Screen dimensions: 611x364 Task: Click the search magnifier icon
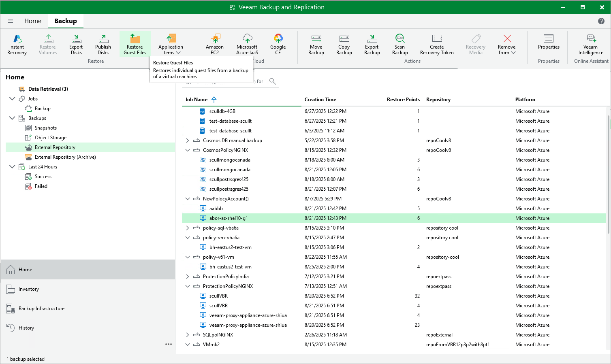273,81
